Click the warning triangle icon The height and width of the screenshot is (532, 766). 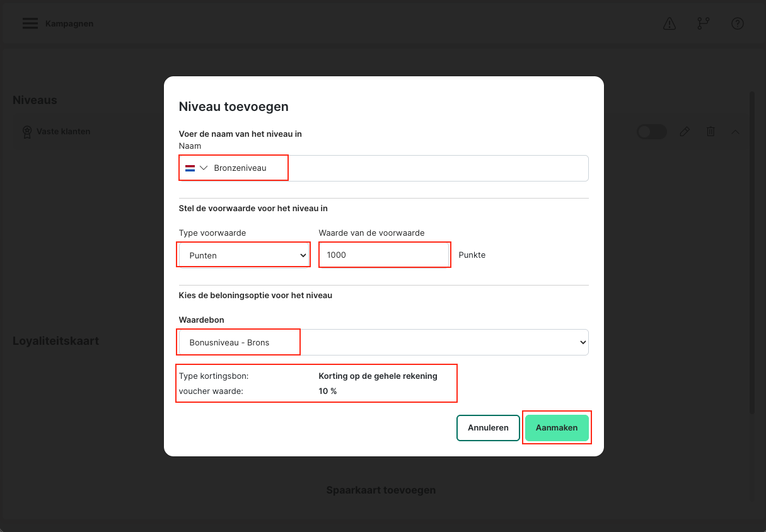pyautogui.click(x=670, y=24)
